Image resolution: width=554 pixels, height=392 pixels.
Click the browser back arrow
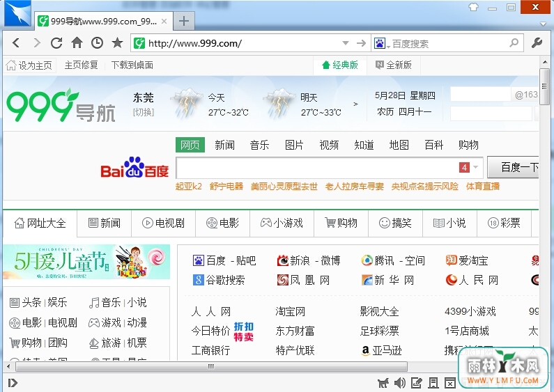[16, 43]
